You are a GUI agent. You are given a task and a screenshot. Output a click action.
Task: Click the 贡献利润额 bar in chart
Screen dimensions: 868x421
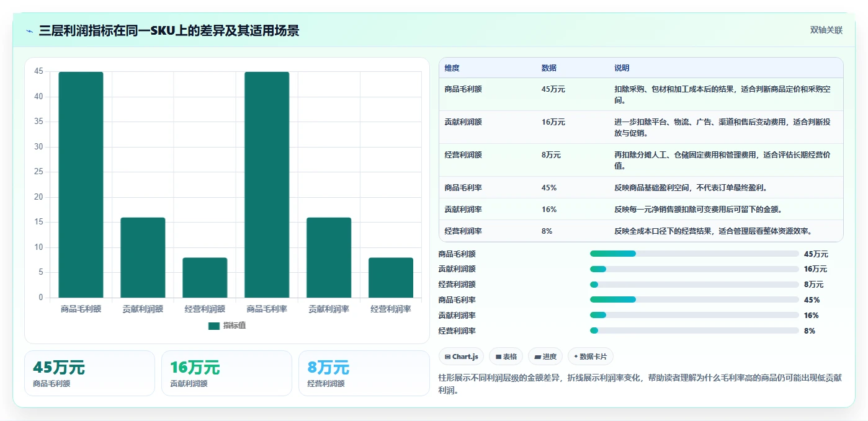143,257
